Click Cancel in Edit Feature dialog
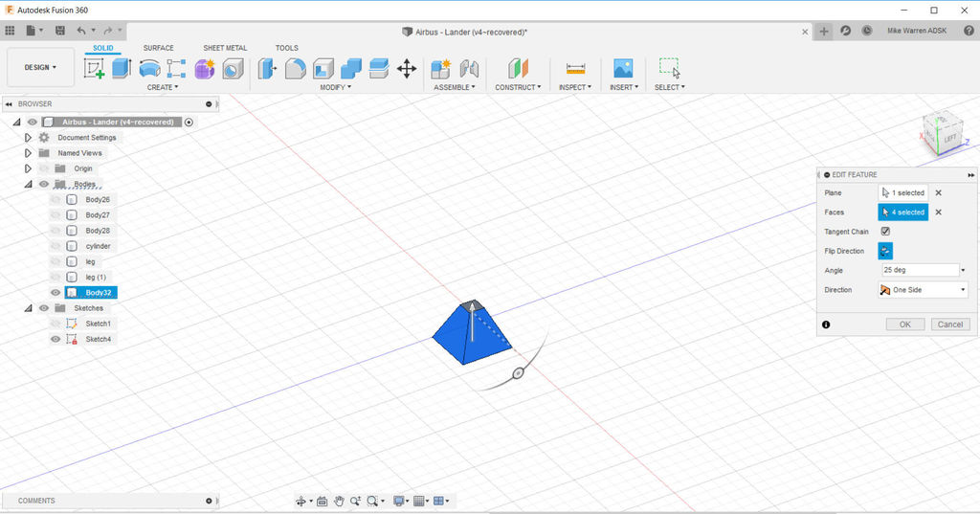The width and height of the screenshot is (980, 514). 950,324
